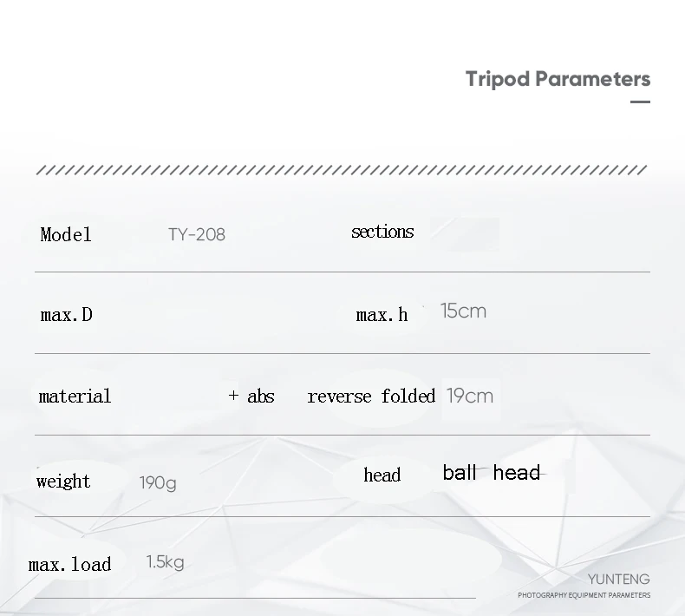Image resolution: width=685 pixels, height=616 pixels.
Task: Select the 19cm folded value
Action: point(470,396)
